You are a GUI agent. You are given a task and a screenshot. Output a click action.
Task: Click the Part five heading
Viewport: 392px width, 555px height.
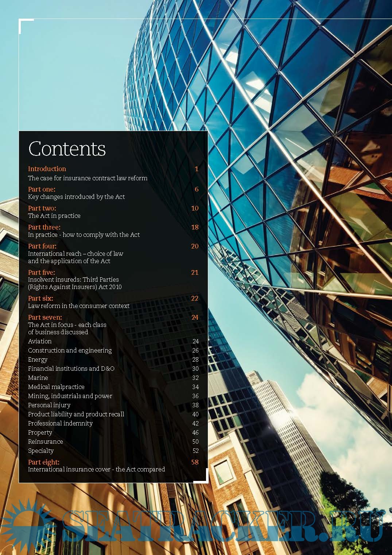tap(42, 272)
